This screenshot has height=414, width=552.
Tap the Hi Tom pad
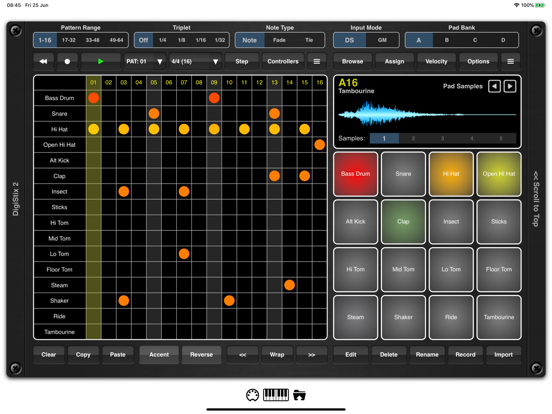coord(356,270)
